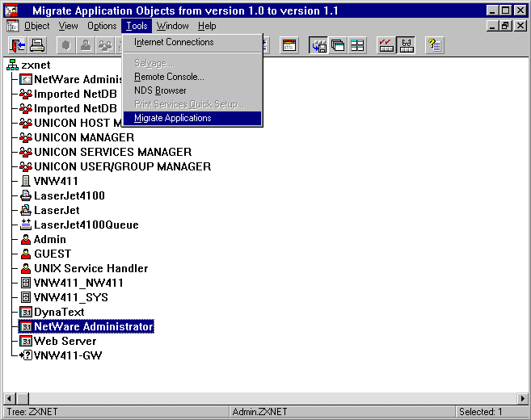Click the Admin user icon
Image resolution: width=531 pixels, height=420 pixels.
26,239
